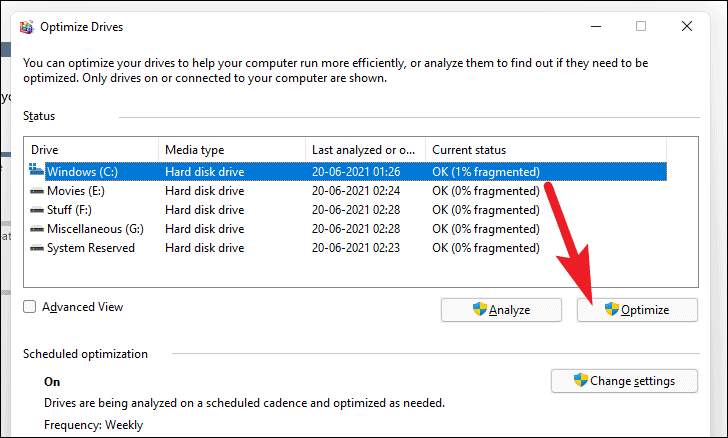Screen dimensions: 728x438
Task: Click the shield icon on Change settings
Action: (581, 380)
